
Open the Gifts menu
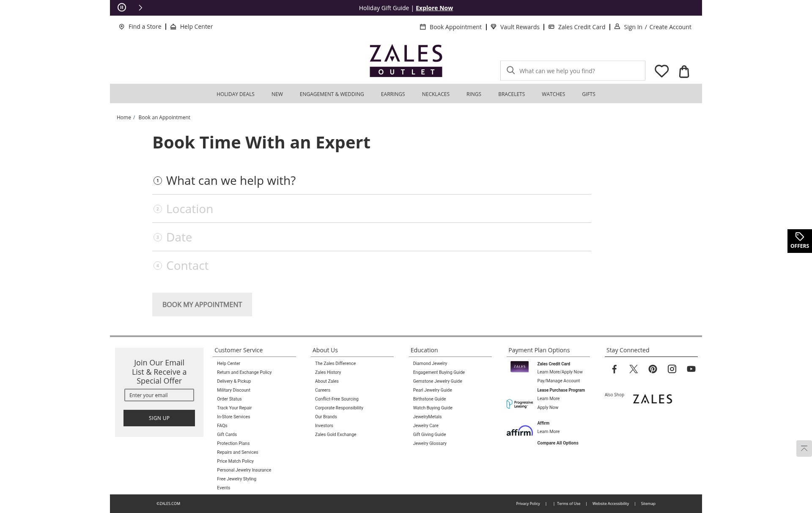(588, 94)
